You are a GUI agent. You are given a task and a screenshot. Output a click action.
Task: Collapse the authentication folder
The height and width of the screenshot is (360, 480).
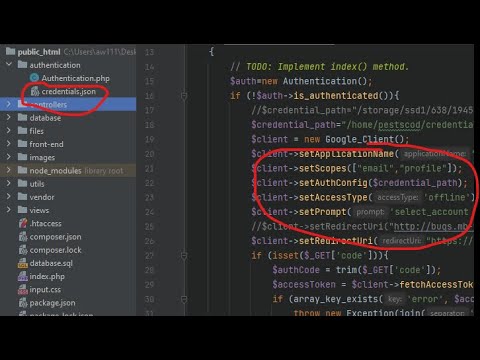[9, 64]
